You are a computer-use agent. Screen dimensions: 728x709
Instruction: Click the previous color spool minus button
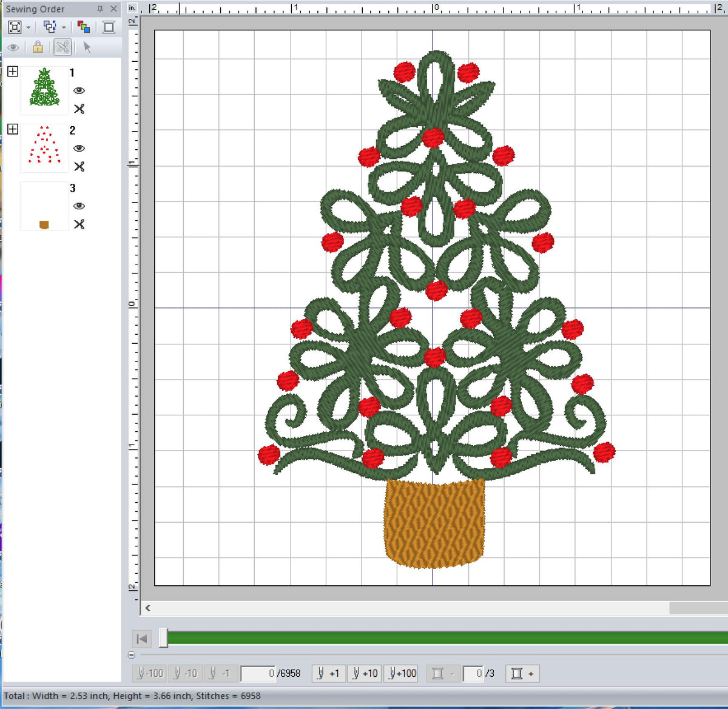coord(443,673)
